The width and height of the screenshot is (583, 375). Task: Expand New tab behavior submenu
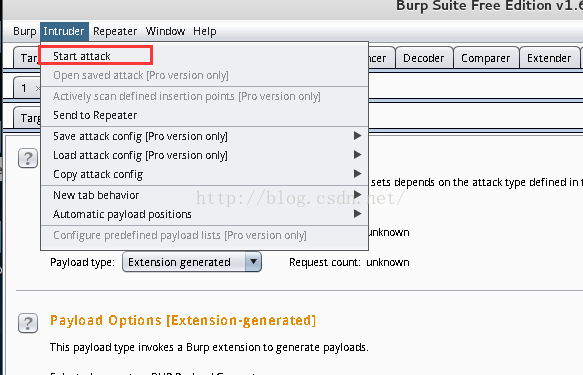click(204, 195)
